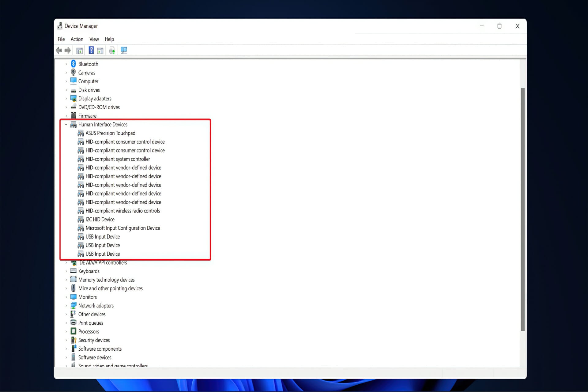Click the Back navigation arrow

(59, 50)
